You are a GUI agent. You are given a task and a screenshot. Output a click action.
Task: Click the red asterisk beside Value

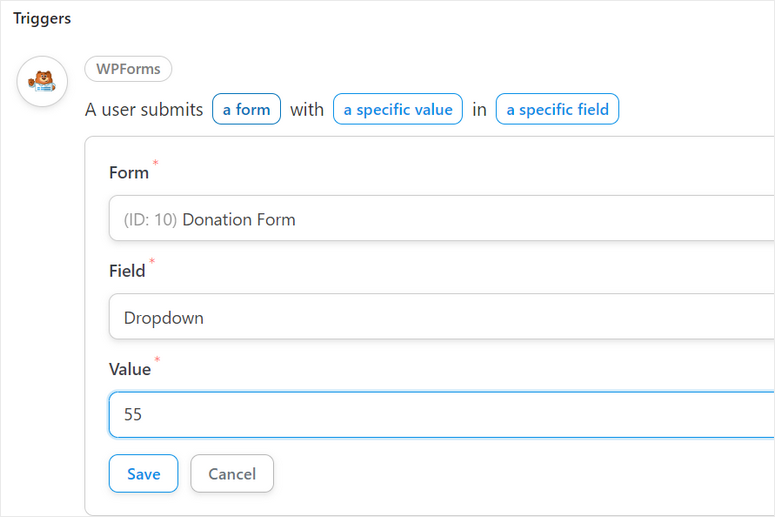tap(157, 360)
